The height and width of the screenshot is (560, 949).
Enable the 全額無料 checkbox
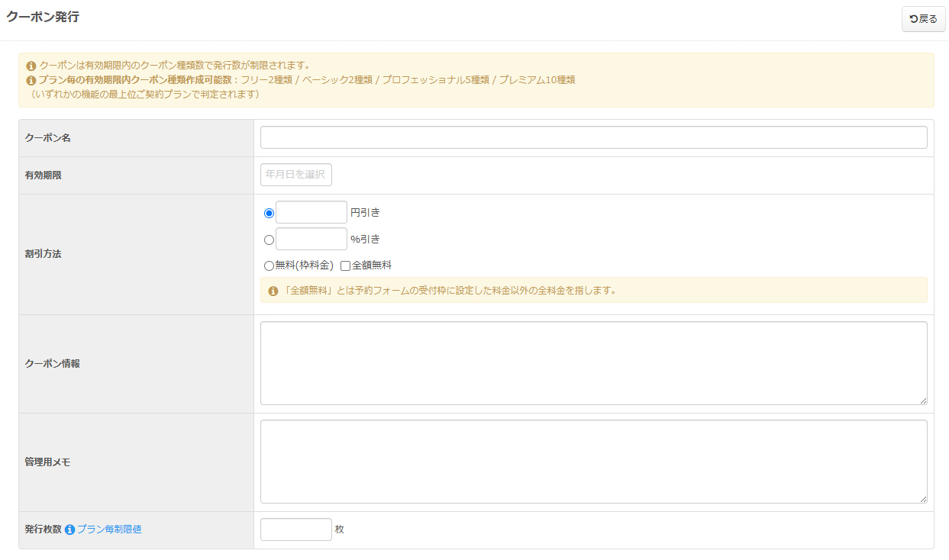(x=345, y=266)
